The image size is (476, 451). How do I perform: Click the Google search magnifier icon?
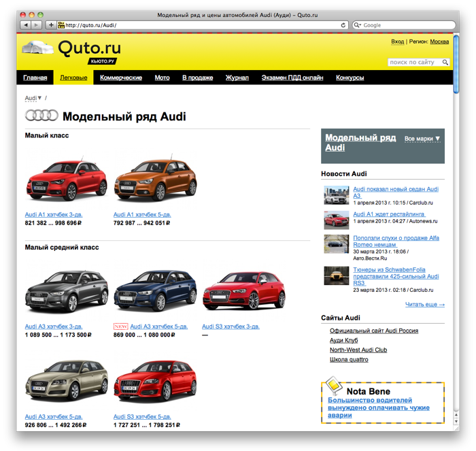357,25
